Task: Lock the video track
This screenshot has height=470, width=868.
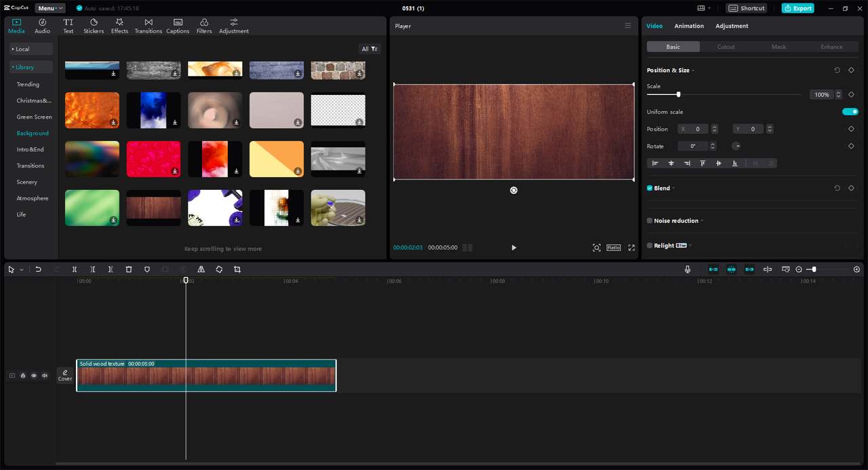Action: tap(23, 375)
